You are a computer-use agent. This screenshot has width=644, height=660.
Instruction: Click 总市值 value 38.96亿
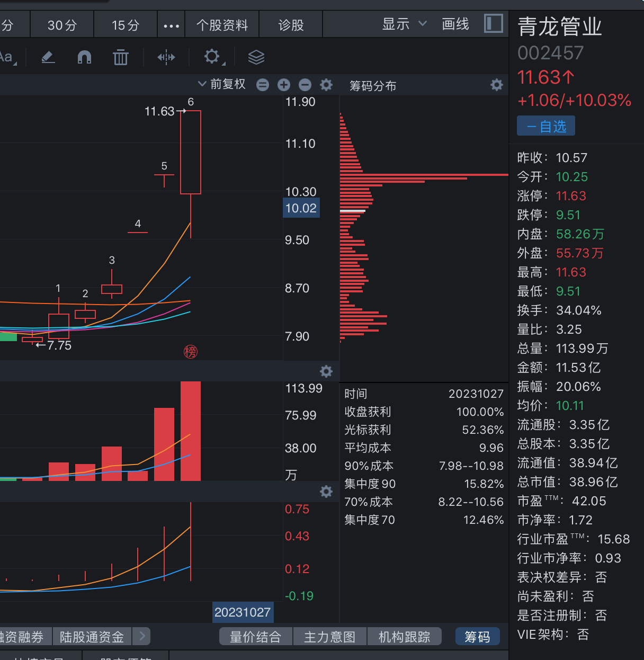click(x=594, y=482)
